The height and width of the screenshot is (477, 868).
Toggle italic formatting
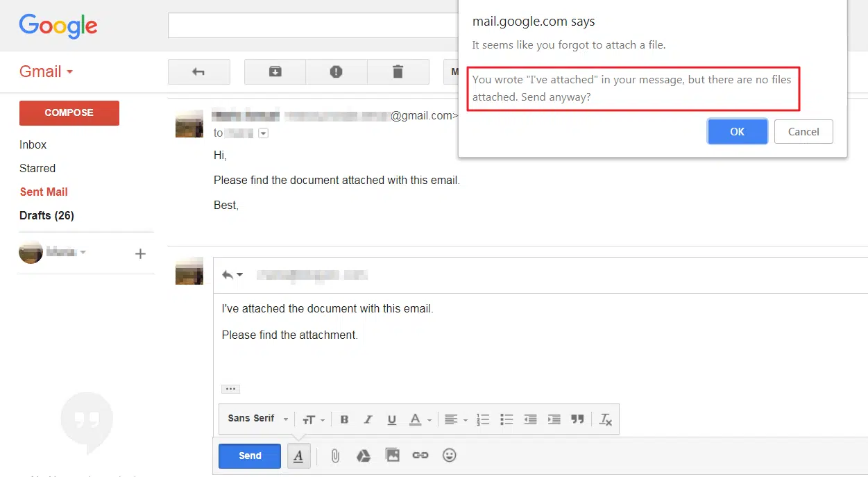click(x=368, y=419)
